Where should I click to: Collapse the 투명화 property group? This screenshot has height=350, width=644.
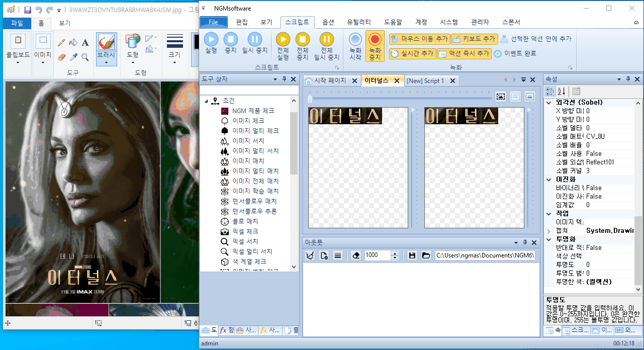coord(548,239)
